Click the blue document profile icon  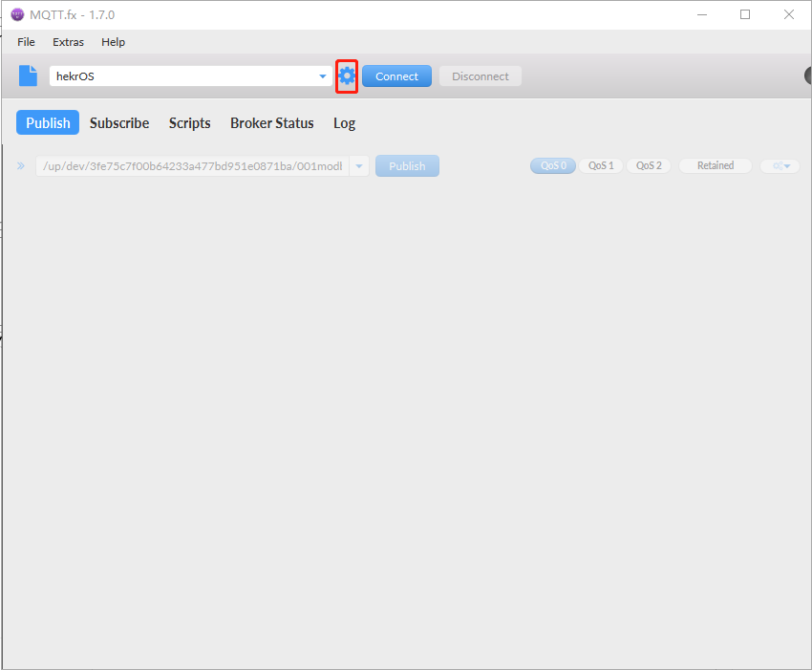pyautogui.click(x=29, y=76)
